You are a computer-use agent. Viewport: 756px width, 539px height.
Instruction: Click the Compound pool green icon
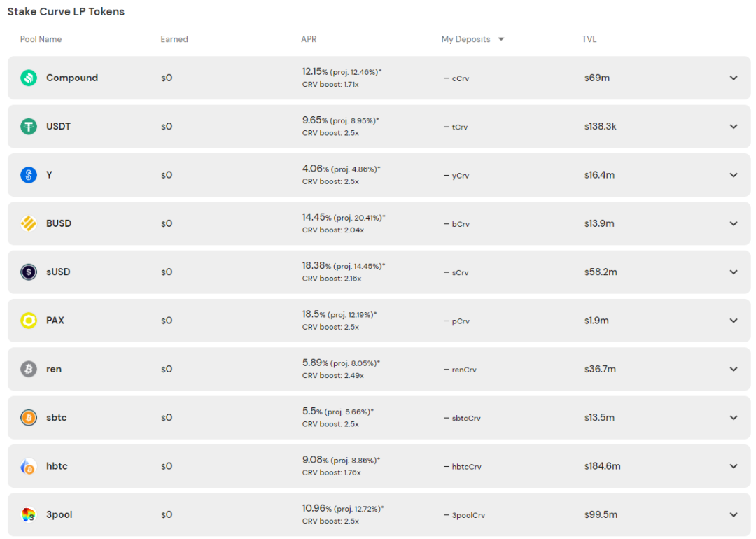(x=29, y=78)
